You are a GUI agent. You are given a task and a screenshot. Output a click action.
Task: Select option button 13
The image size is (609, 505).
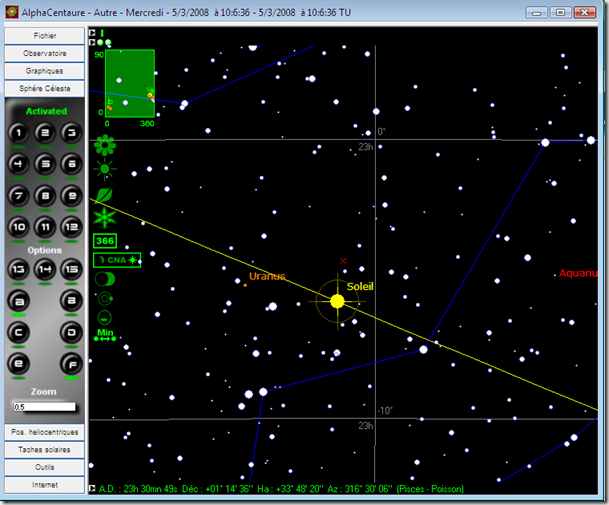(18, 269)
